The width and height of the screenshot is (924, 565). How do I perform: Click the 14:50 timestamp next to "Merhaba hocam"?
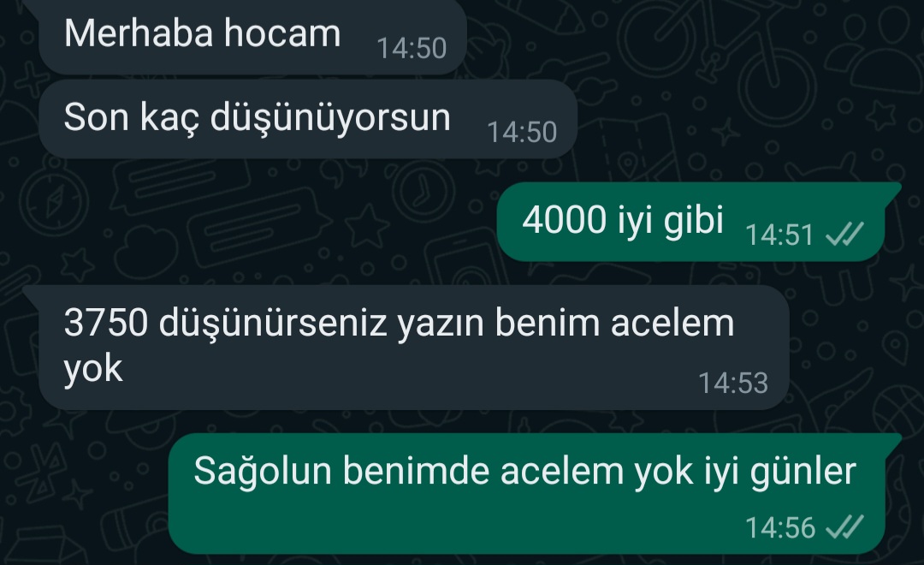(412, 48)
